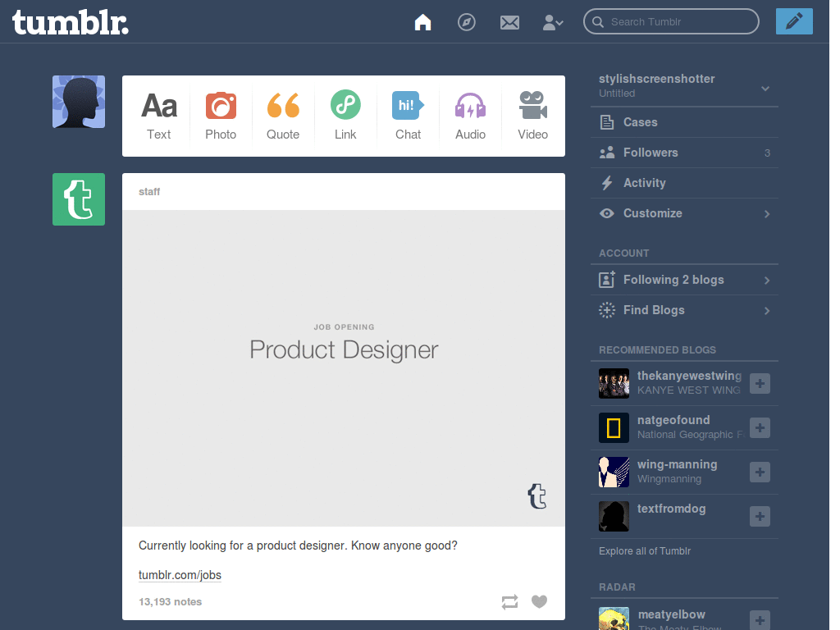Click the blue compose pencil button
This screenshot has height=630, width=840.
pos(794,21)
